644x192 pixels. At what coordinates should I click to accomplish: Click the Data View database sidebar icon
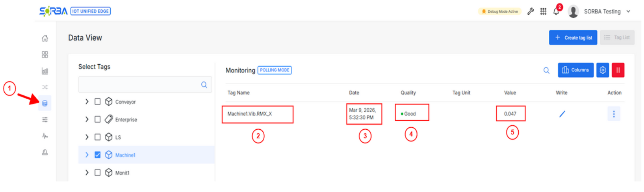[45, 103]
